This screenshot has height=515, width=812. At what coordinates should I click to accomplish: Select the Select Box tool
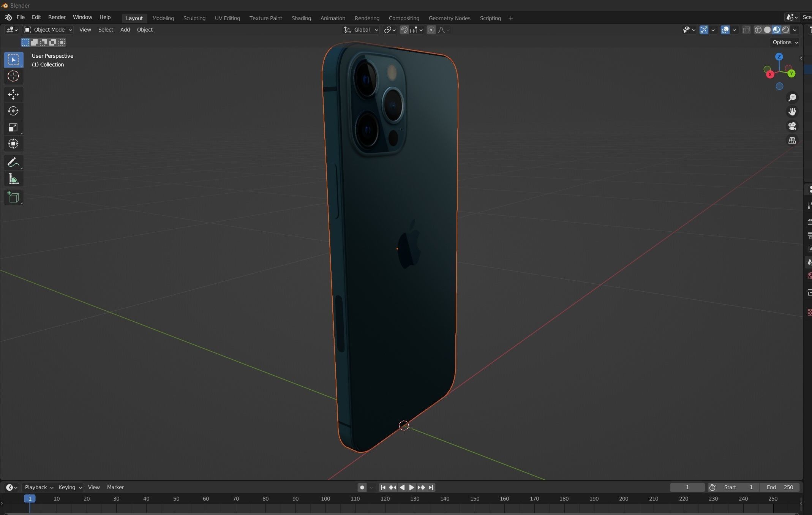13,60
